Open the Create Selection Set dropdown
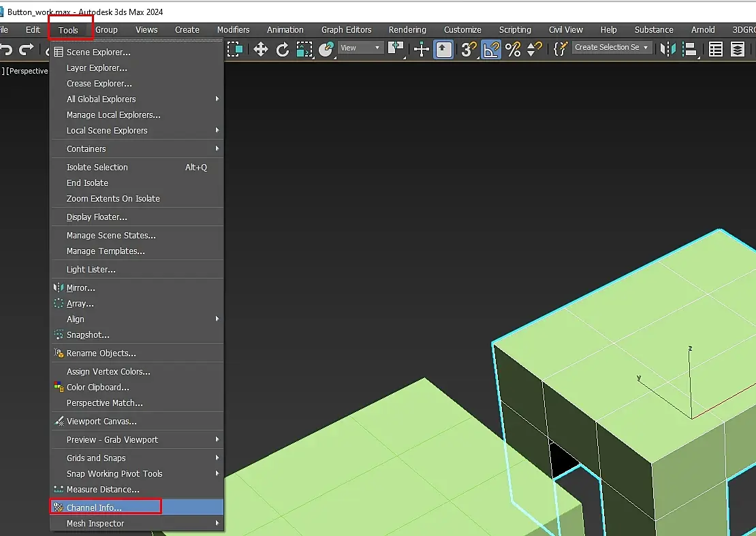The image size is (756, 536). 611,48
